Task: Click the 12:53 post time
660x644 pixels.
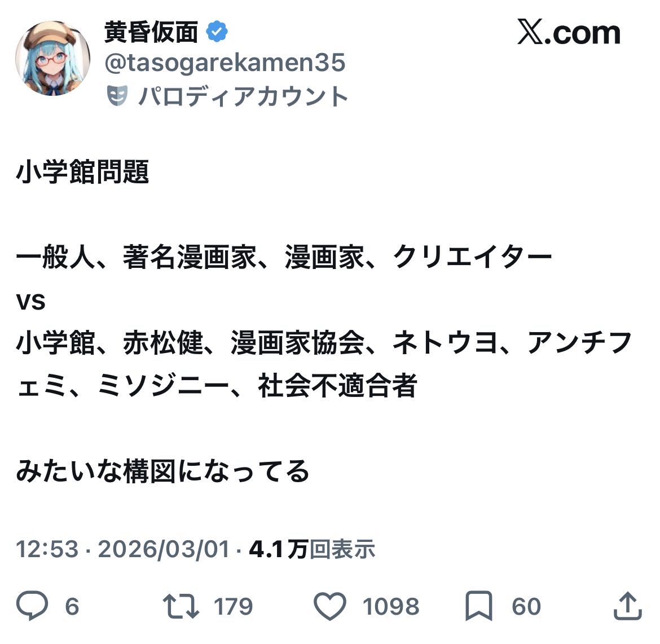Action: (47, 549)
